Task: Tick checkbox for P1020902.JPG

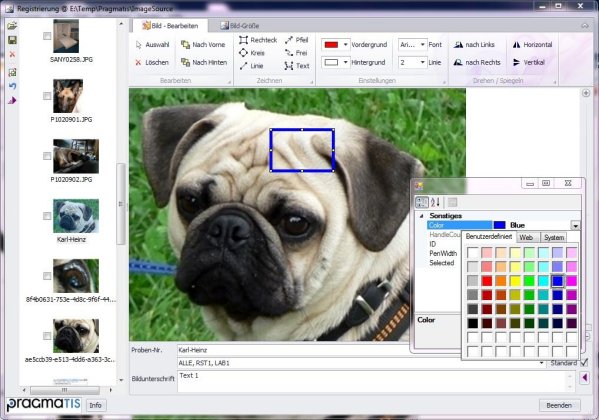Action: point(47,156)
